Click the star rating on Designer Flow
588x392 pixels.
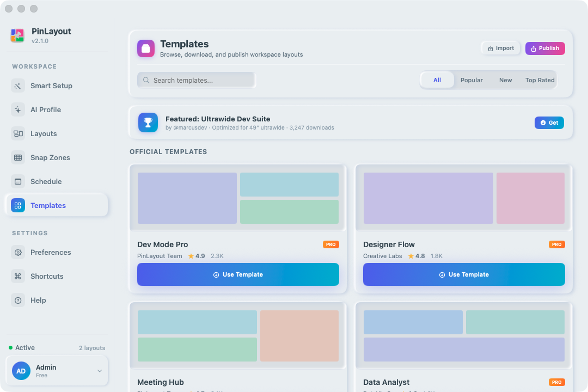[416, 256]
